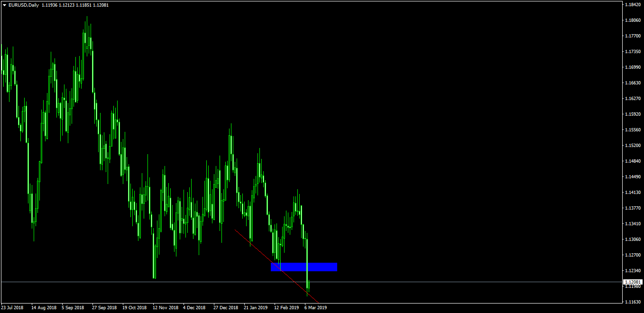This screenshot has height=313, width=644.
Task: Click the 1.15200 price axis label
Action: (634, 145)
